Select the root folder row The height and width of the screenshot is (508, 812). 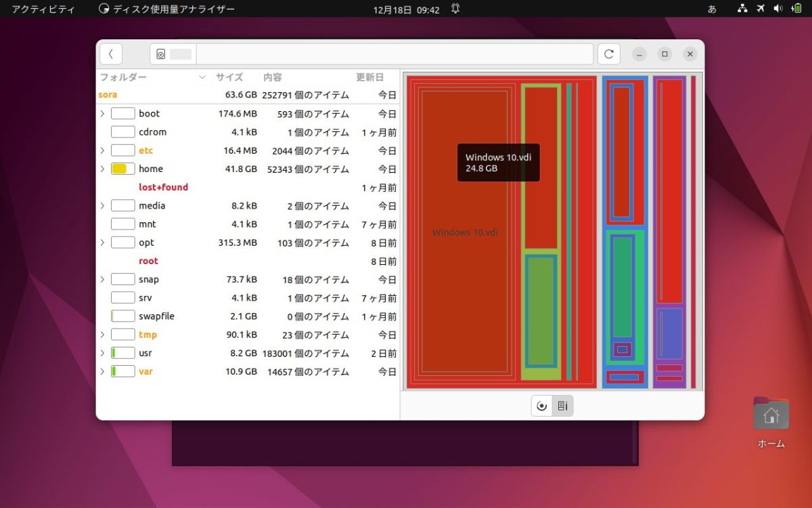[248, 261]
